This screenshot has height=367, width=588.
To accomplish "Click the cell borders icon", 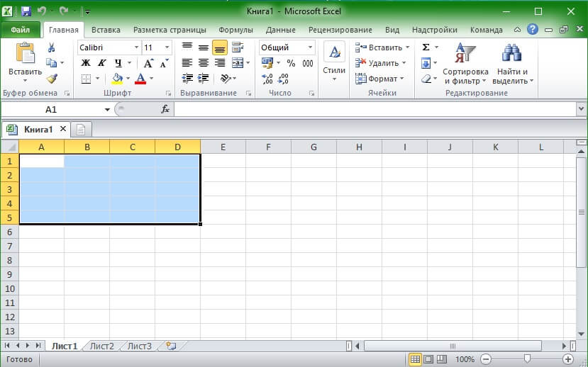I will [87, 79].
